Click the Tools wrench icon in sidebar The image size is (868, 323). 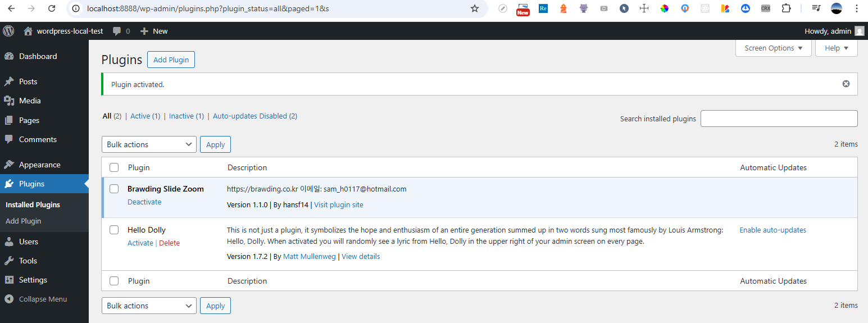click(9, 261)
